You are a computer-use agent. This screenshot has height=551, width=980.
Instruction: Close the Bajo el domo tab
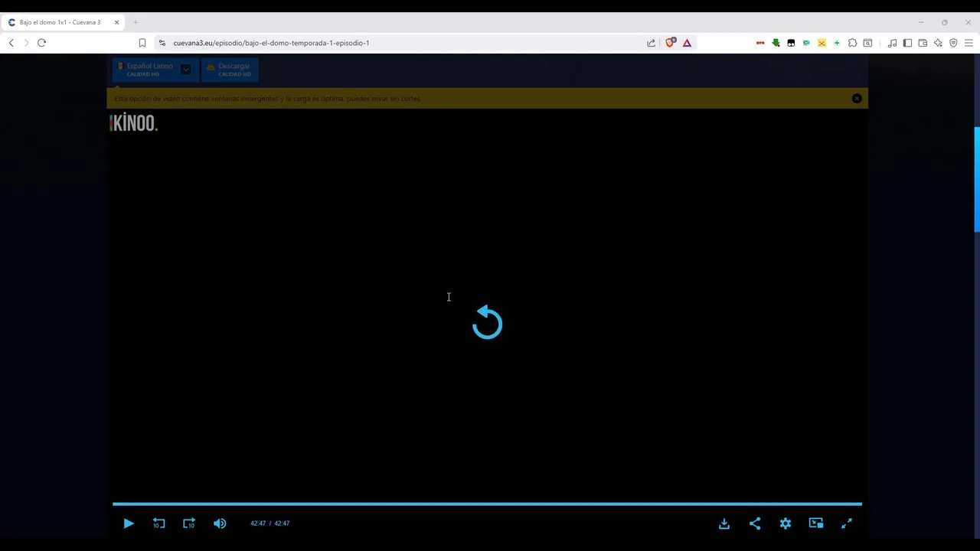pos(116,22)
